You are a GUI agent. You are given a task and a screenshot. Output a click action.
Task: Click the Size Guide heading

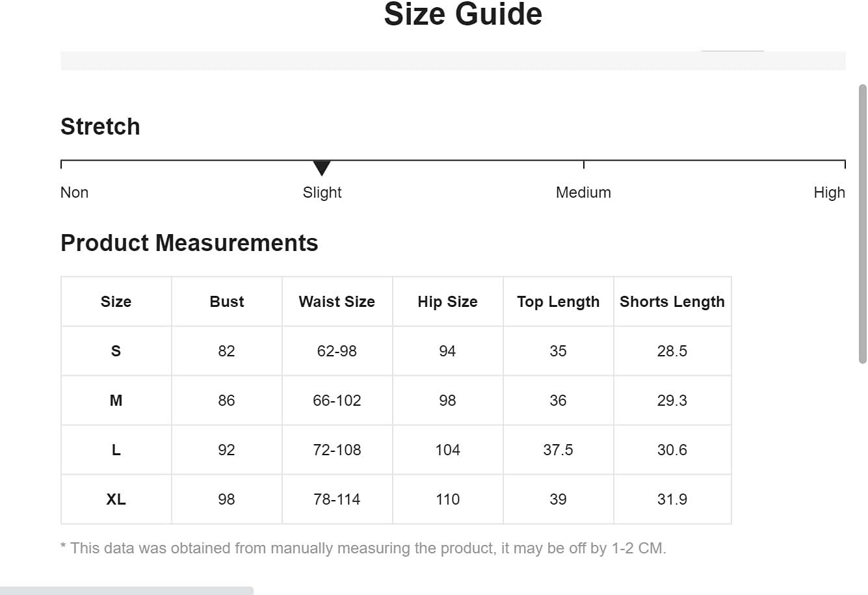[x=463, y=14]
